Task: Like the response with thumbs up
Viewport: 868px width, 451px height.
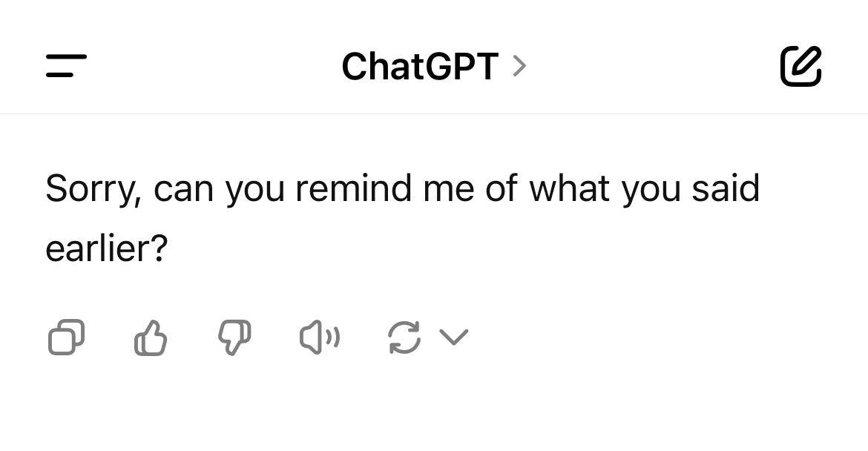Action: click(151, 338)
